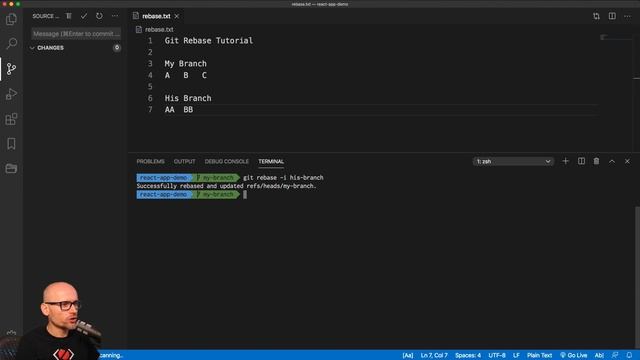Open feedback icon in status bar

(x=615, y=355)
